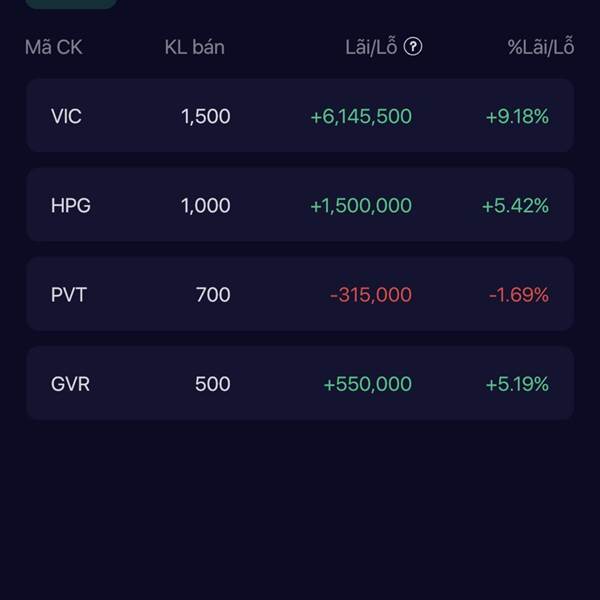Select the VIC ticker symbol
The image size is (600, 600).
click(x=66, y=116)
